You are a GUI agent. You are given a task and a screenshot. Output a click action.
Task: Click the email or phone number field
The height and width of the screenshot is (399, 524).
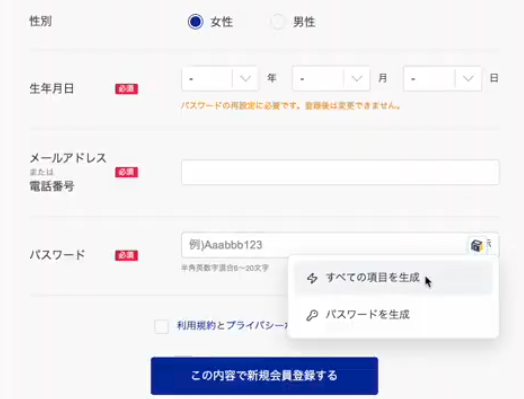[x=340, y=172]
